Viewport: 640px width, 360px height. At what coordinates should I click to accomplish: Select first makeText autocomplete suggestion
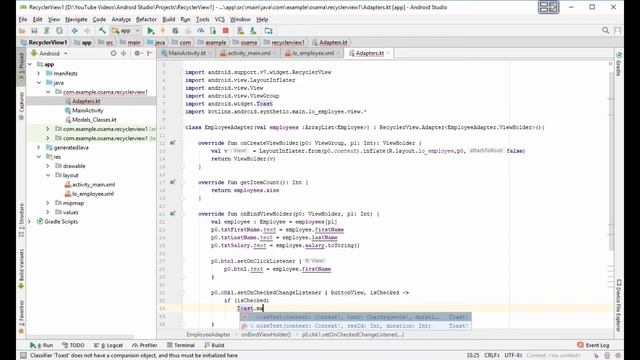coord(355,317)
